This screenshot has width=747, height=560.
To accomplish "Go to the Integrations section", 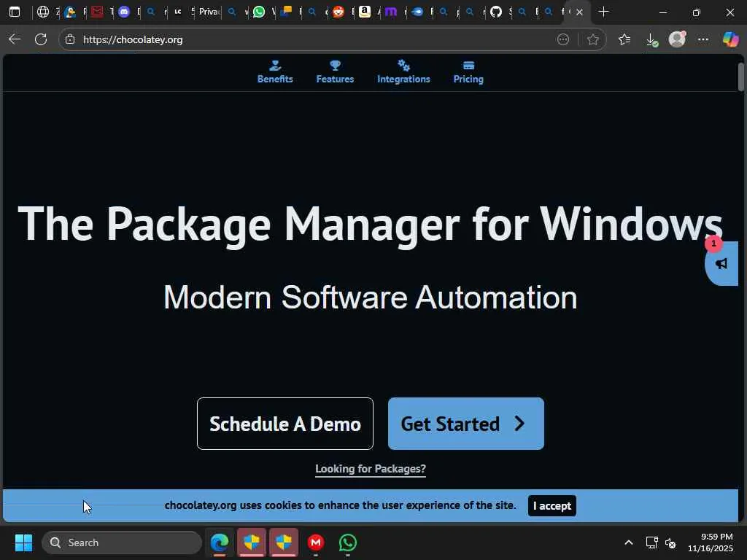I will point(403,72).
